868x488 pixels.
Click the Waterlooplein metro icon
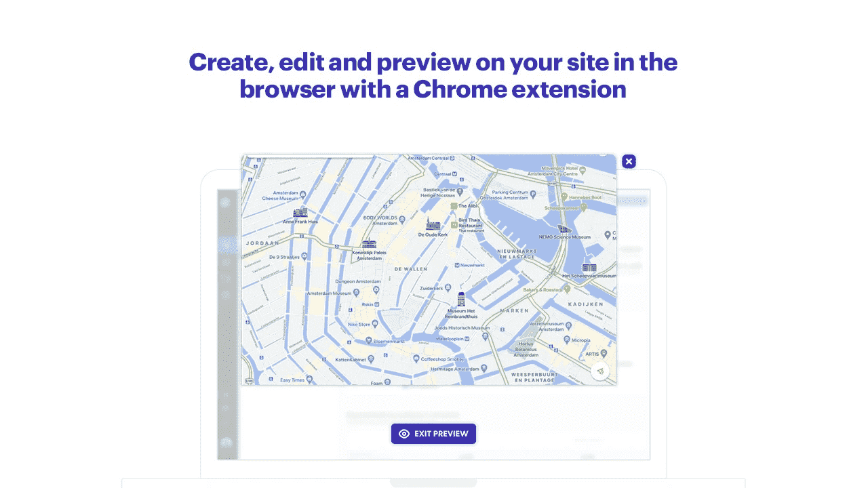tap(467, 338)
